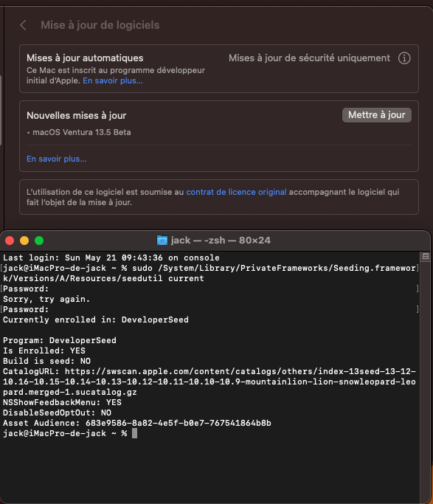Click the Mise à jour de logiciels header title
The height and width of the screenshot is (504, 433).
(x=100, y=25)
